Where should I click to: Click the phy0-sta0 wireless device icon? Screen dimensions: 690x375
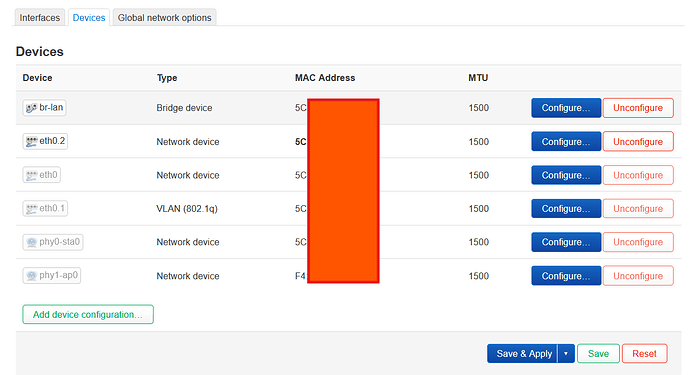(x=31, y=242)
